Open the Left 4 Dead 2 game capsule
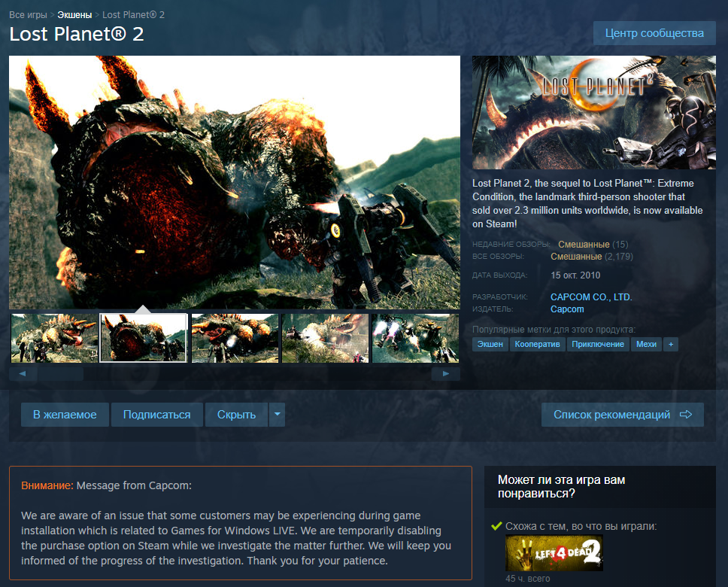728x587 pixels. tap(554, 552)
